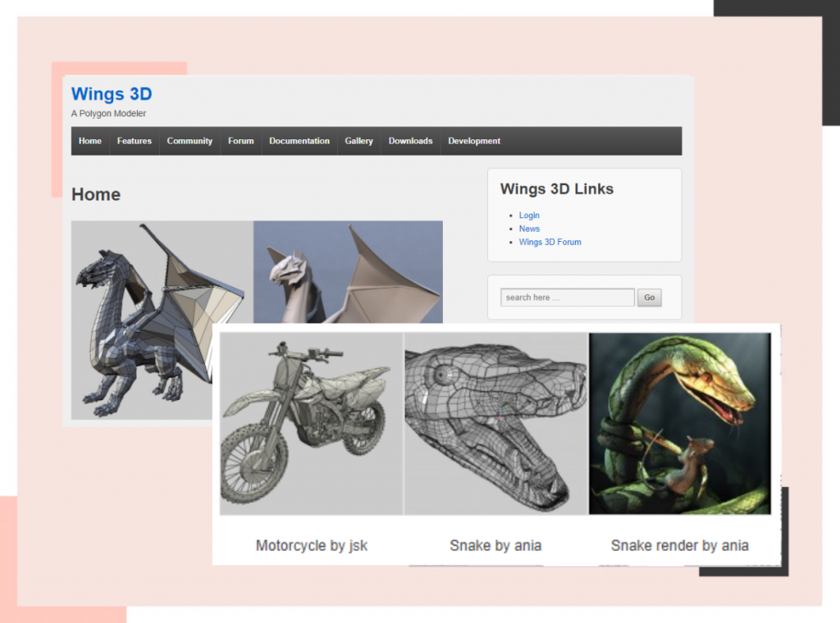Viewport: 840px width, 623px height.
Task: Click the News link under Wings 3D Links
Action: tap(529, 229)
